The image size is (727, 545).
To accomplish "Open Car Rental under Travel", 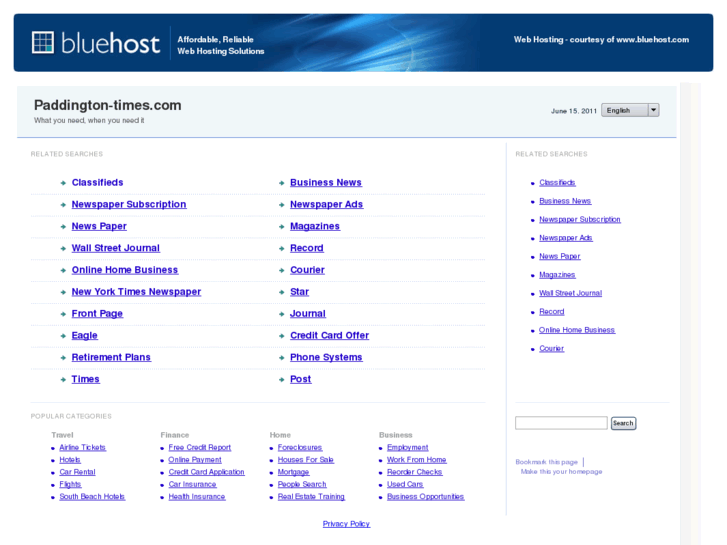I will click(x=77, y=472).
